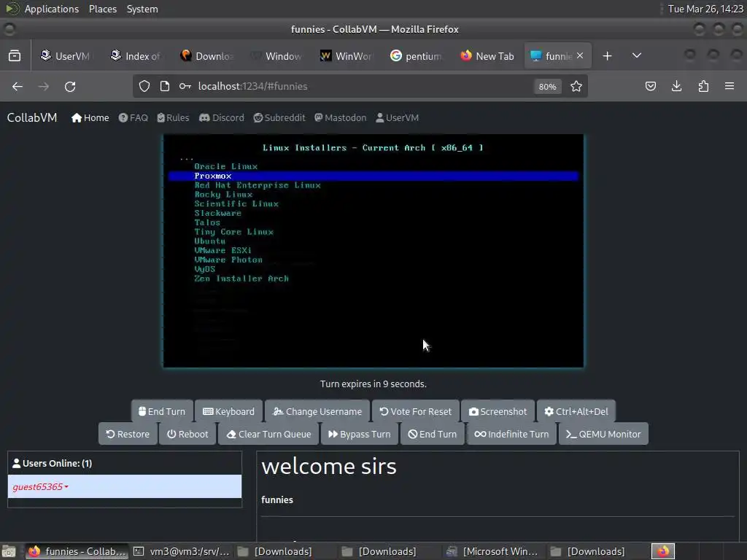
Task: Open the tracking protection shield icon
Action: [x=144, y=86]
